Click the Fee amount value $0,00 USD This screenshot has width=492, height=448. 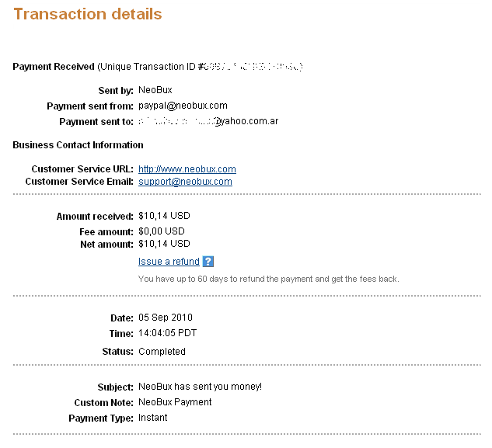(162, 231)
